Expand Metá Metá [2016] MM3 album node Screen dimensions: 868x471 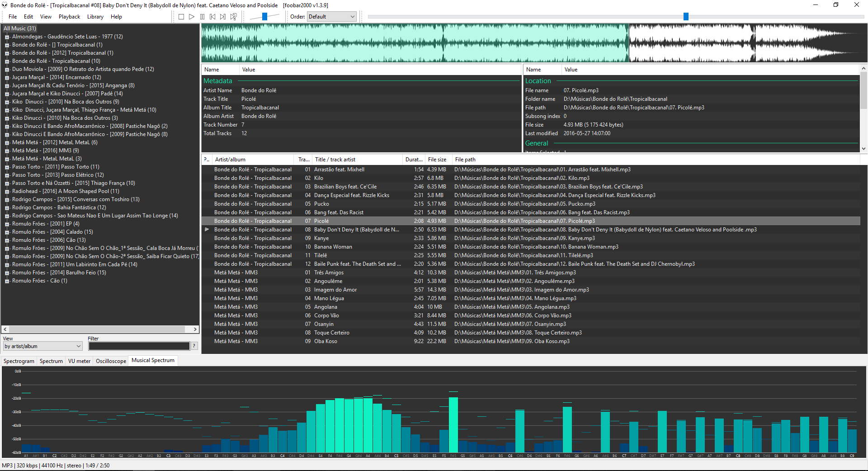click(x=7, y=151)
